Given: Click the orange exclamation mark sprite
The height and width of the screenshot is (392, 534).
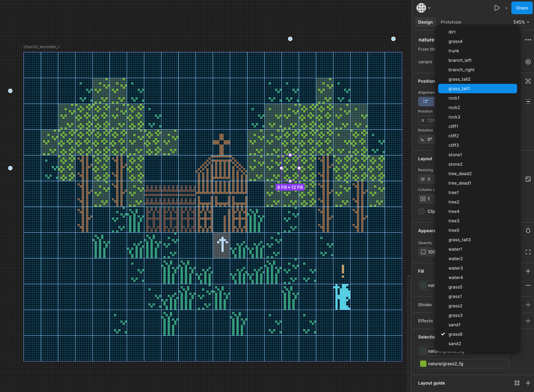Looking at the screenshot, I should pos(343,271).
